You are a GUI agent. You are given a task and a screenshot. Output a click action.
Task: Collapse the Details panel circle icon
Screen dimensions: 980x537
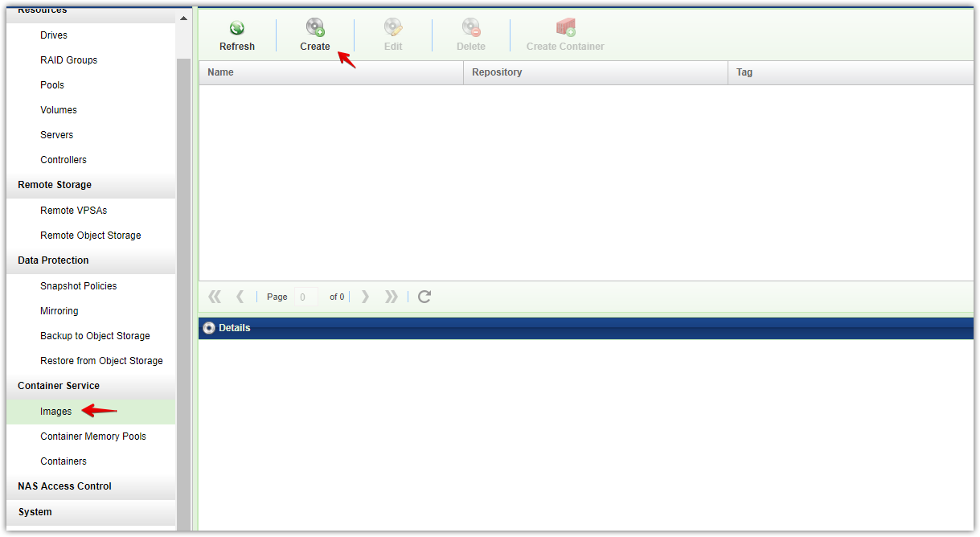click(209, 328)
